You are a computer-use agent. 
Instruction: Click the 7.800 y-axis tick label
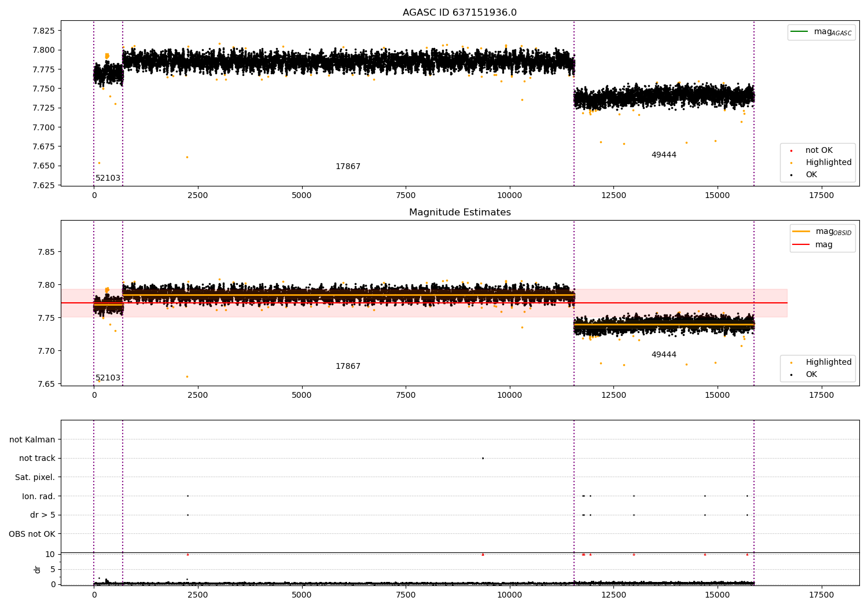coord(43,50)
